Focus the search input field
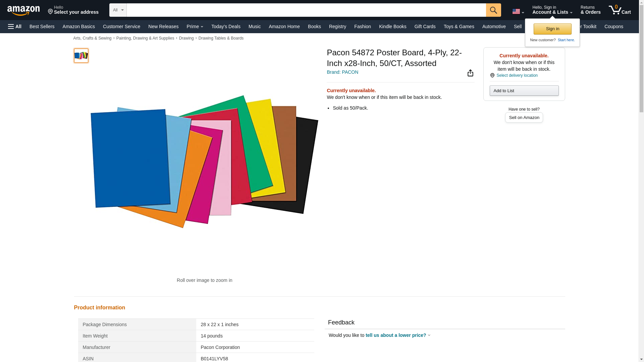Viewport: 644px width, 362px height. pos(306,10)
